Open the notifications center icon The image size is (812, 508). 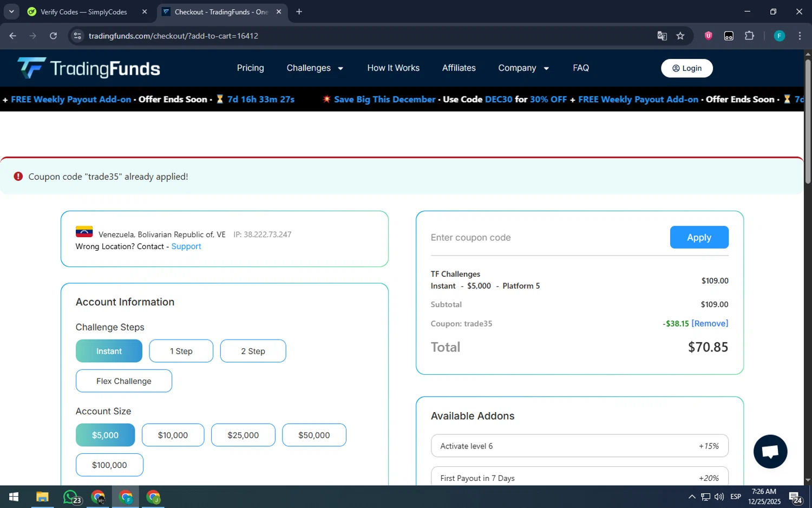[795, 497]
